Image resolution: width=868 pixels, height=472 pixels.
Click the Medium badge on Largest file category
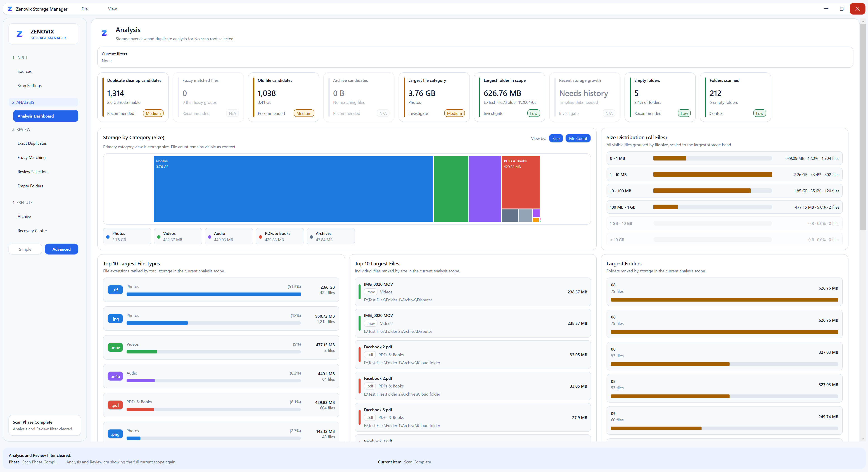pyautogui.click(x=454, y=113)
